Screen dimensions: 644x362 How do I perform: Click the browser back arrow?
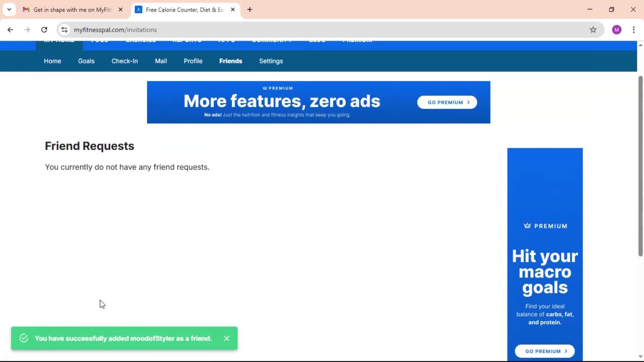[10, 30]
